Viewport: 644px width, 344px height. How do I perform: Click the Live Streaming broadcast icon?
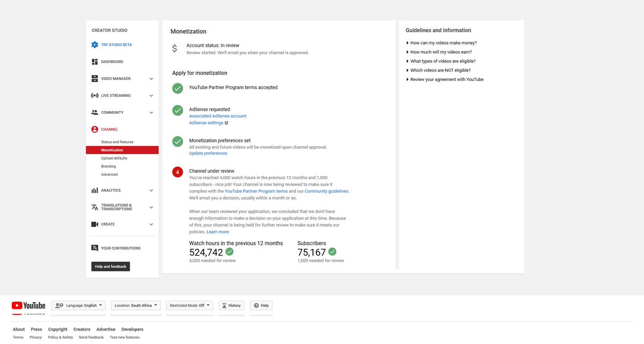click(94, 96)
